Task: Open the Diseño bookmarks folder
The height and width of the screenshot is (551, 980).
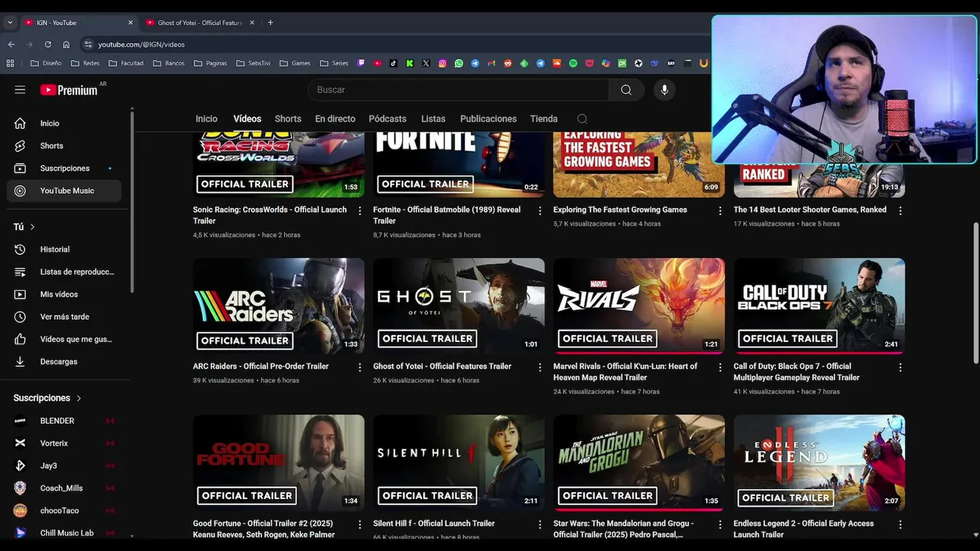Action: point(46,64)
